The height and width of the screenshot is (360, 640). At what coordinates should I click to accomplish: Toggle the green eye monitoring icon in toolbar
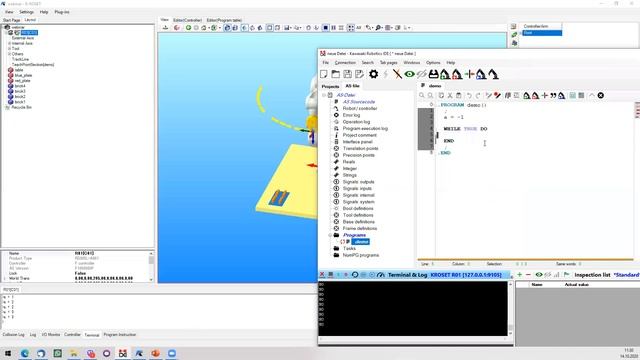409,74
